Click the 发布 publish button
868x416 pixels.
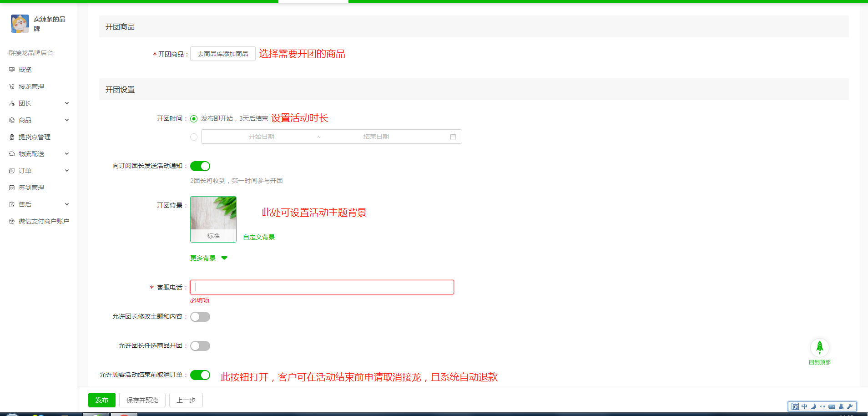[102, 400]
